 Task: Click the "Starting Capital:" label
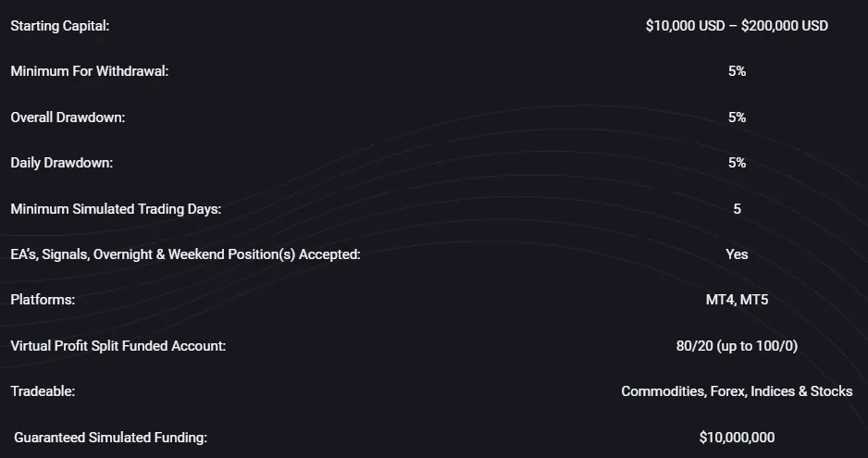[x=60, y=26]
